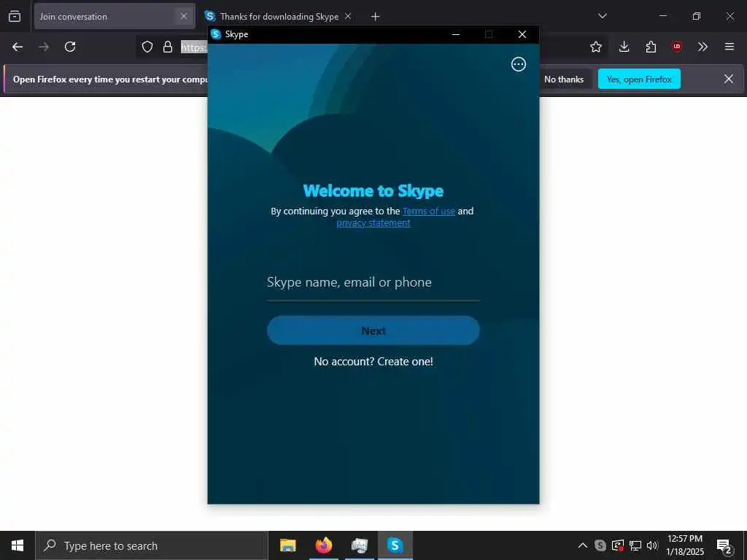747x560 pixels.
Task: Expand more tools chevron in Firefox toolbar
Action: point(703,47)
